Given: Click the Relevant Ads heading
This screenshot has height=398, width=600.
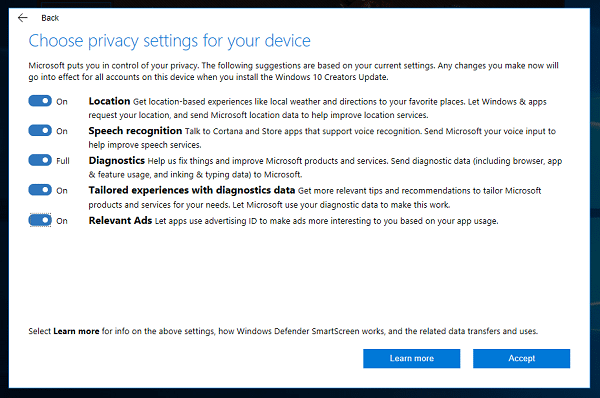Looking at the screenshot, I should coord(120,220).
